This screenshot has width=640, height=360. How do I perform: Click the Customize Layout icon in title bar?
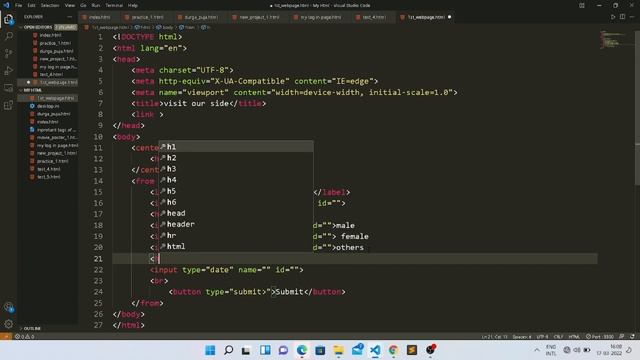[582, 5]
